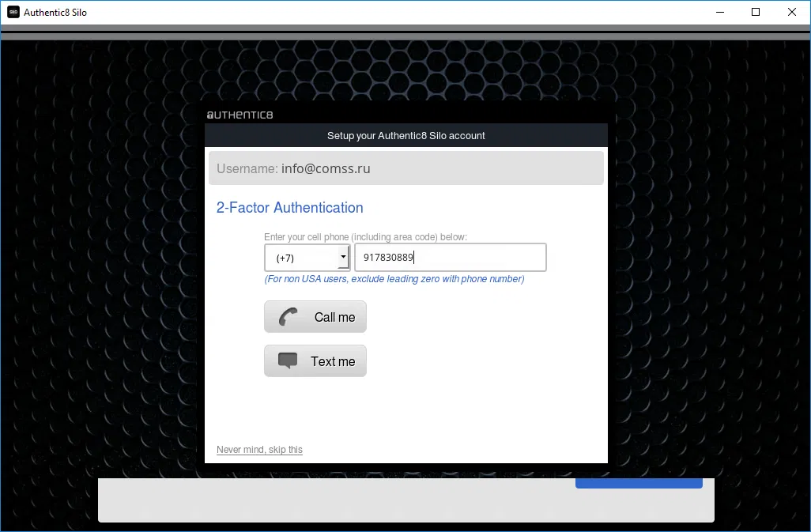Select the Username info@comss.ru field
Image resolution: width=811 pixels, height=532 pixels.
[x=406, y=168]
